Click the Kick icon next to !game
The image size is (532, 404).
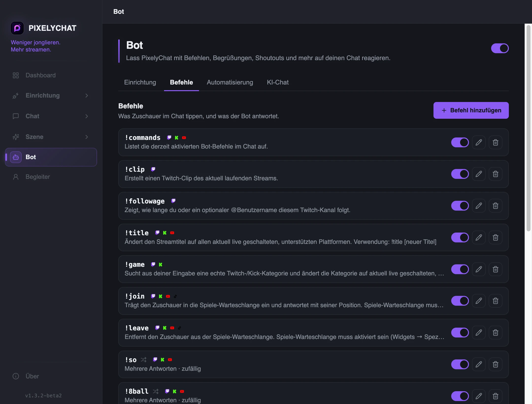(161, 265)
